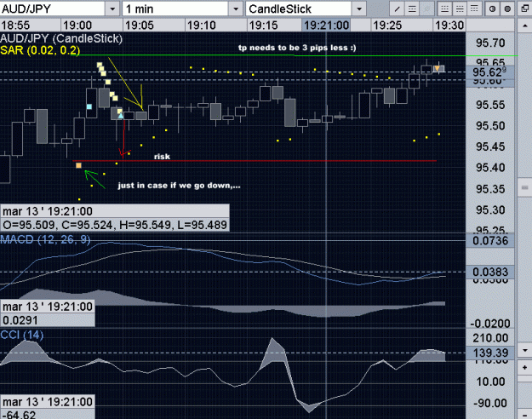Click the hollow circle marker icon
Screen dimensions: 532x419
(492, 9)
